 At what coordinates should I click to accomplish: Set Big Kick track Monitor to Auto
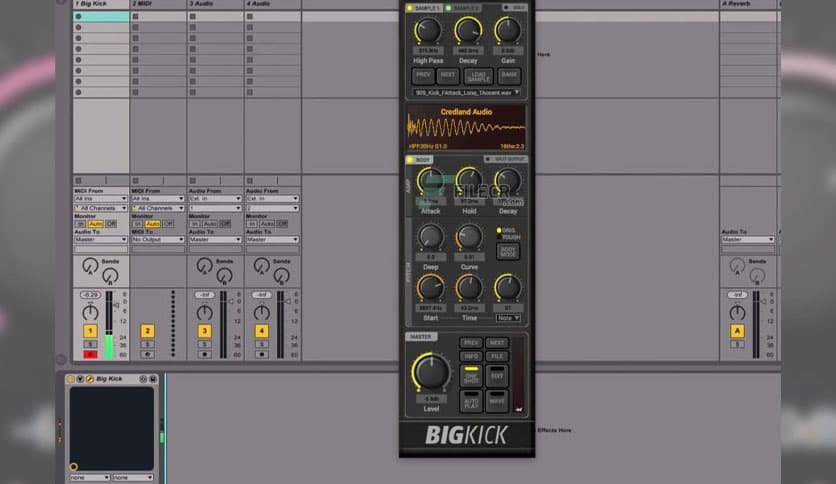coord(95,224)
